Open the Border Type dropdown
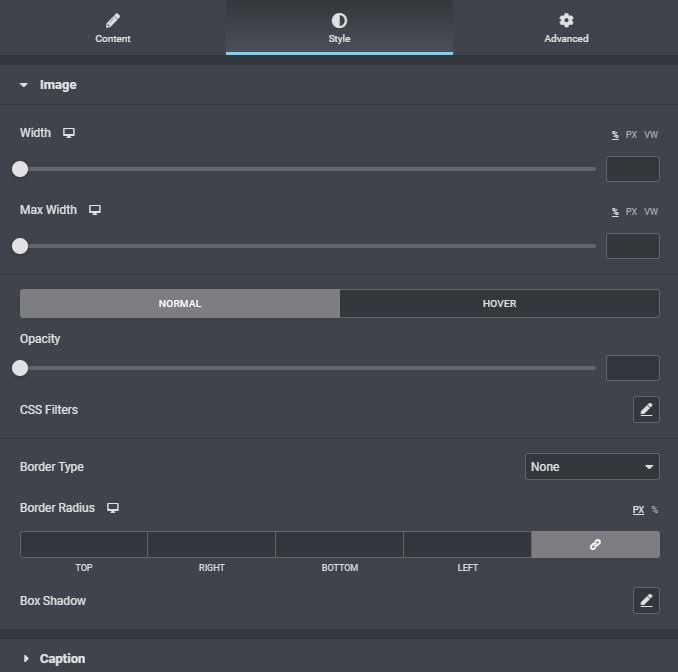The image size is (678, 672). (592, 467)
